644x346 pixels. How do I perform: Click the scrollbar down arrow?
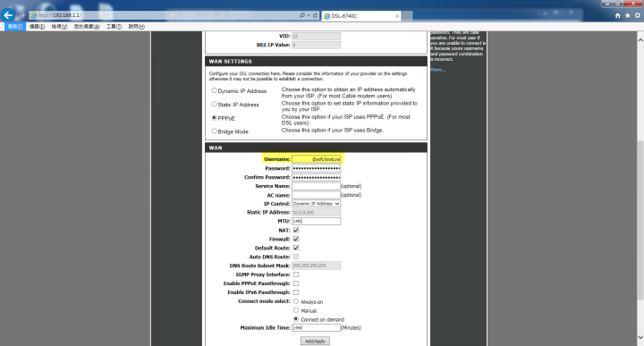click(640, 337)
